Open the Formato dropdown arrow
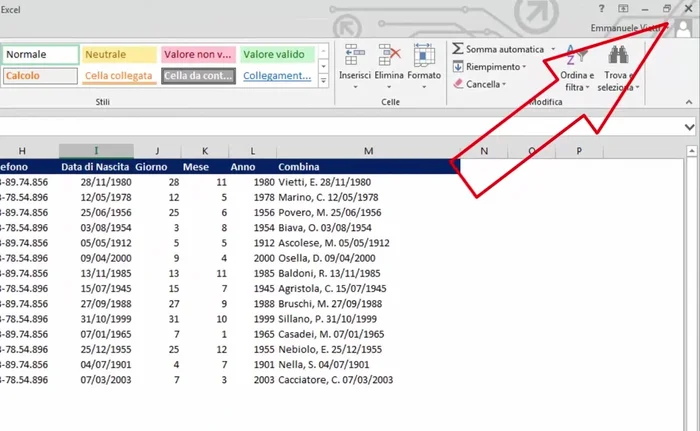The image size is (700, 431). point(424,87)
